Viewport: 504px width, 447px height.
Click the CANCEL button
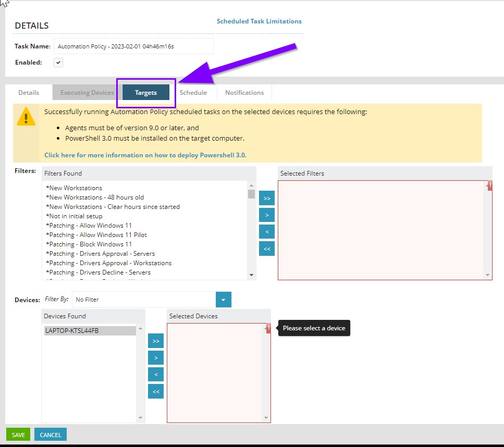[51, 434]
